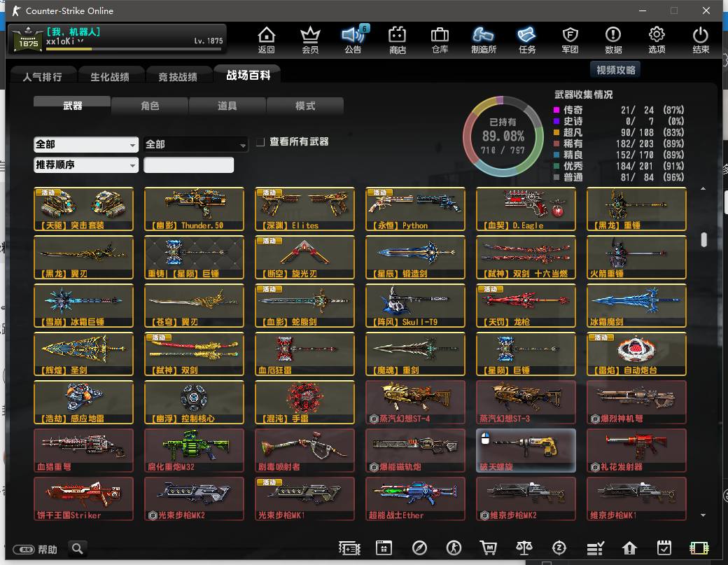
Task: Select the 【天驱】突击套装 weapon card
Action: [83, 209]
